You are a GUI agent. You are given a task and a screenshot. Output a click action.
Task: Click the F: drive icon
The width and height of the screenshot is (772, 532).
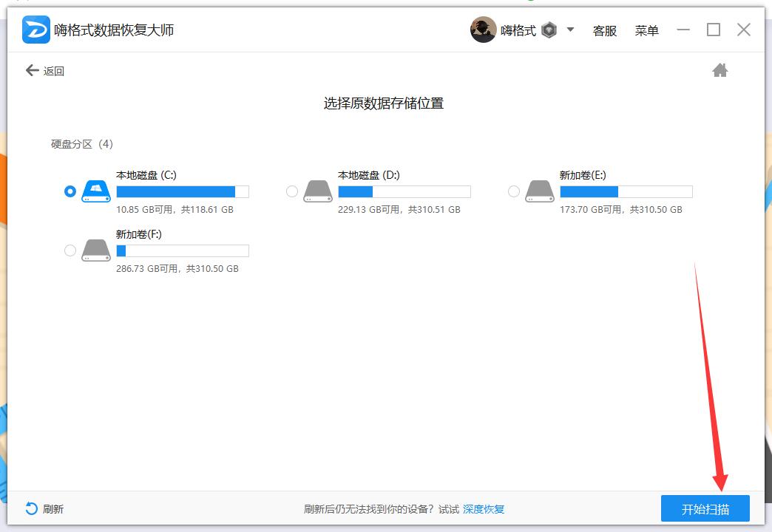(96, 250)
